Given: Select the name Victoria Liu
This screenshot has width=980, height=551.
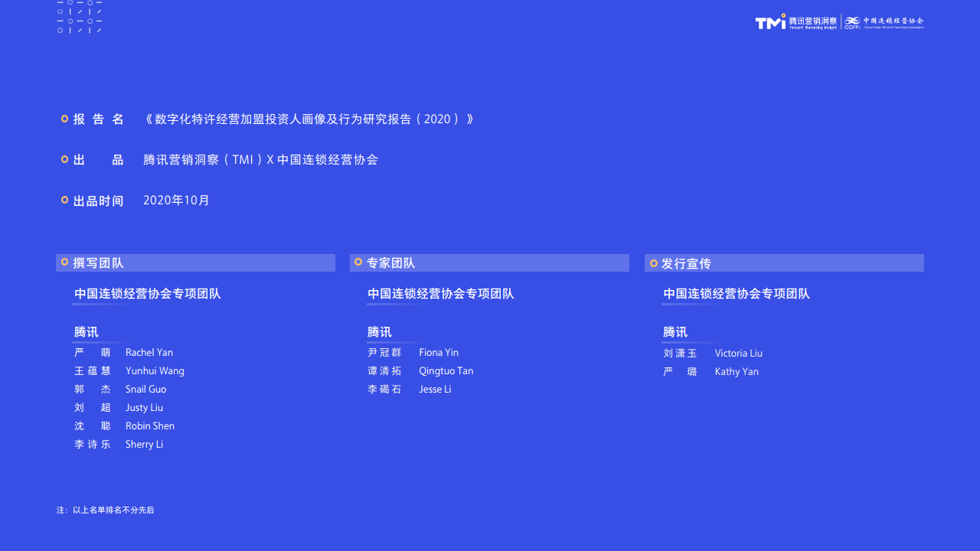Looking at the screenshot, I should 738,354.
